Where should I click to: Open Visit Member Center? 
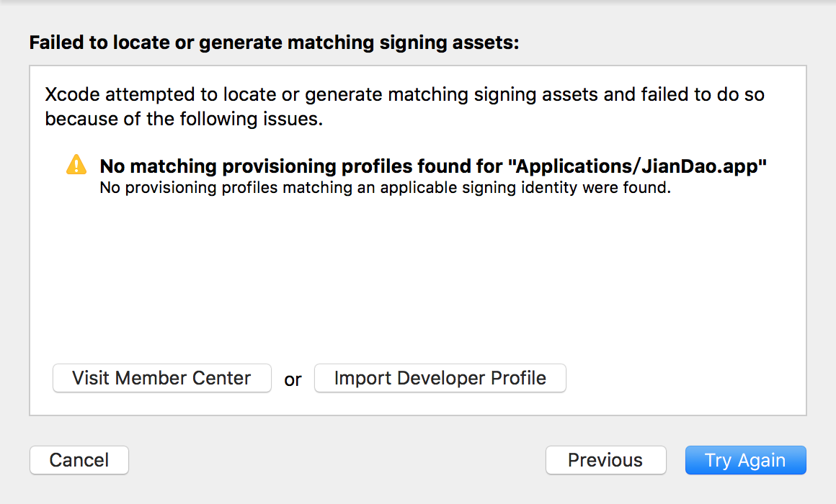tap(161, 378)
